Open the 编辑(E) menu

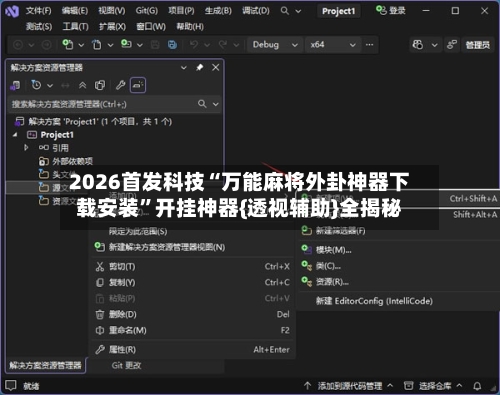(75, 11)
